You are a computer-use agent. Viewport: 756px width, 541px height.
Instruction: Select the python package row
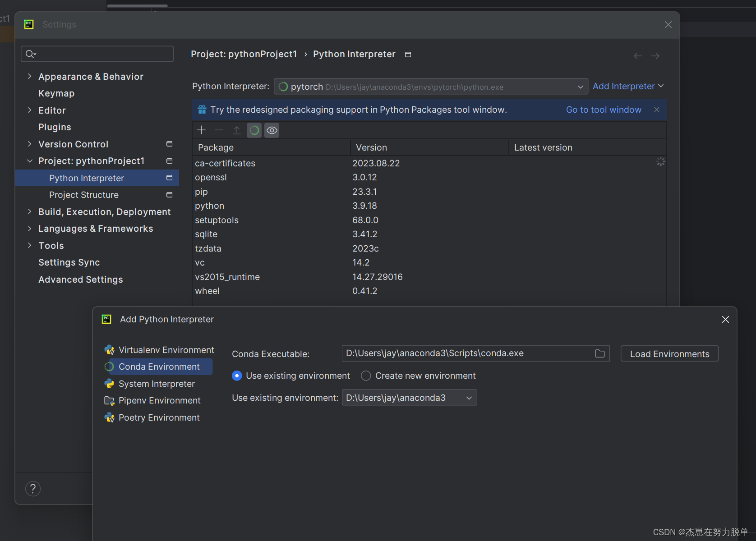429,206
